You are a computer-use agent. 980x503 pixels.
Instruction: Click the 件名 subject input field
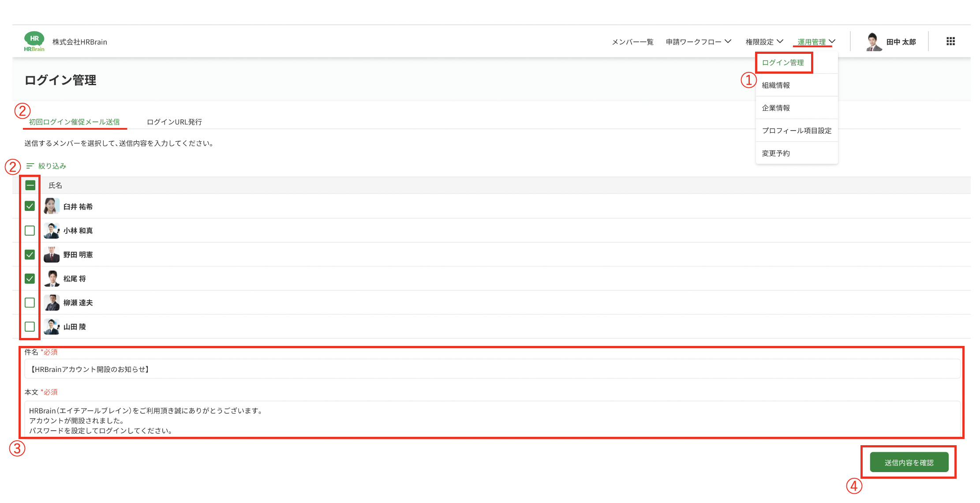tap(492, 369)
